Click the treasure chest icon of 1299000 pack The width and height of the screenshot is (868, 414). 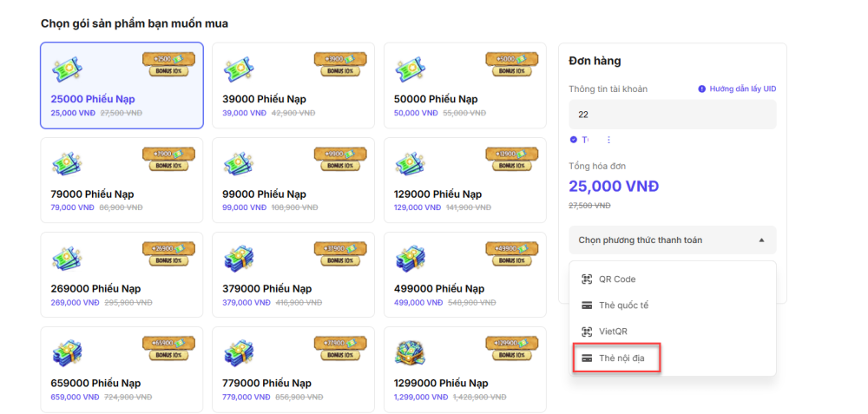(411, 352)
